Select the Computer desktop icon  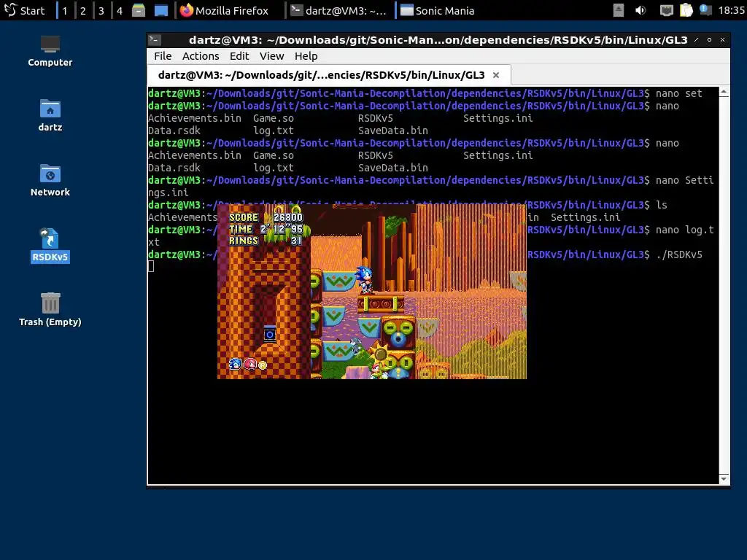[50, 52]
